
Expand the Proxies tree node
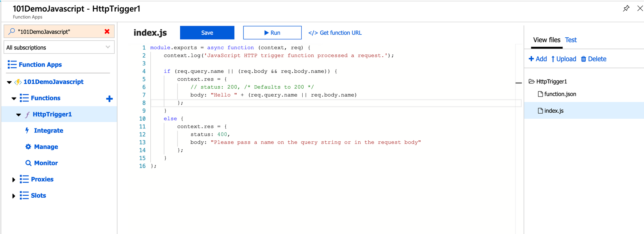pyautogui.click(x=14, y=180)
